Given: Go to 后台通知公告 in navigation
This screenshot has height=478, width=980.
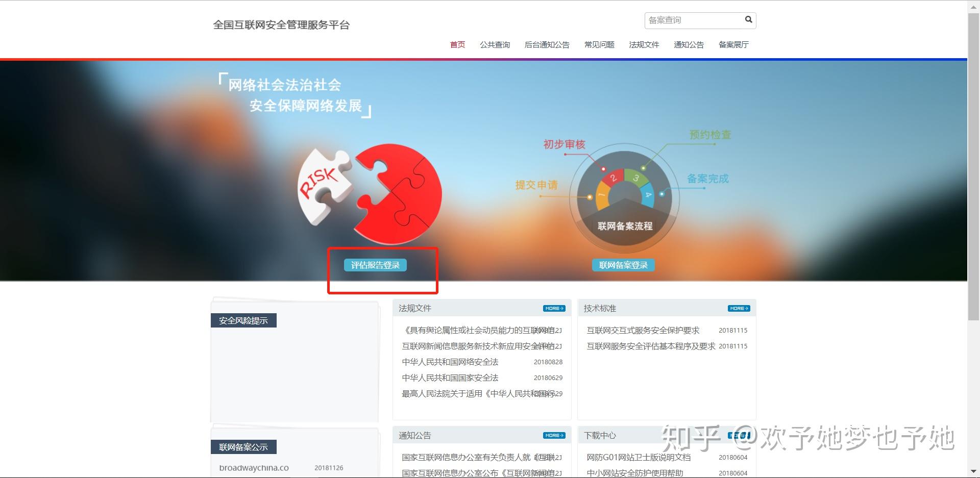Looking at the screenshot, I should pyautogui.click(x=547, y=45).
